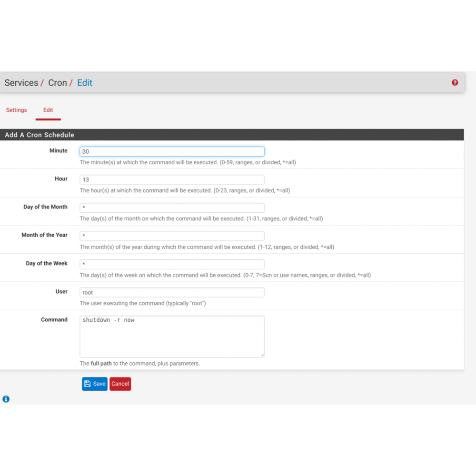Click the floppy disk icon on Save
This screenshot has height=476, width=476.
tap(87, 384)
